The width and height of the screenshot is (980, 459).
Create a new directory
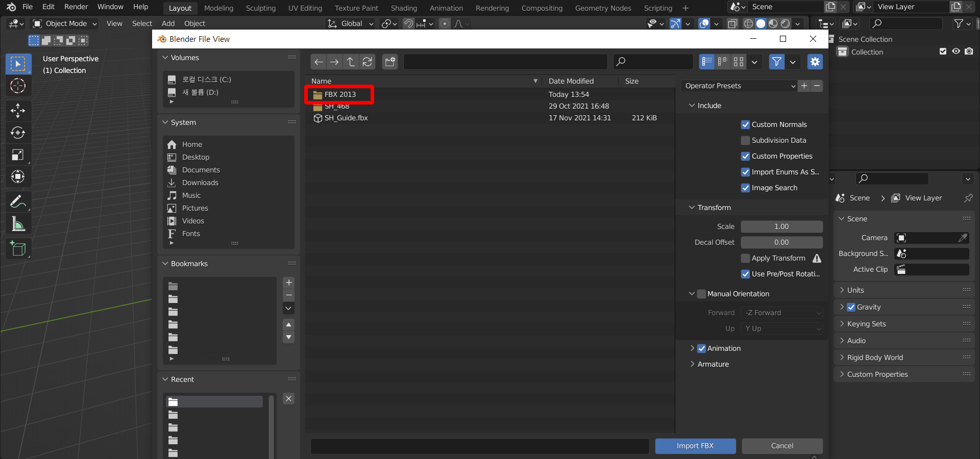(x=390, y=62)
